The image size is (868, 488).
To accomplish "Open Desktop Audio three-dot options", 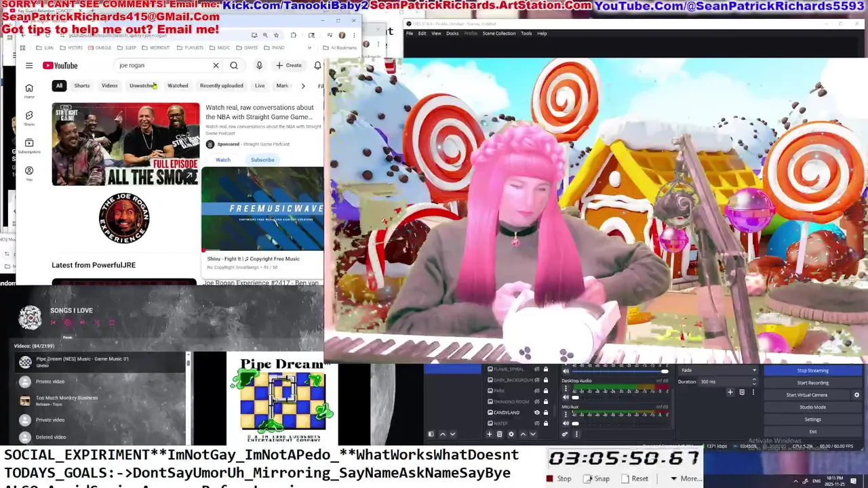I will (x=566, y=388).
